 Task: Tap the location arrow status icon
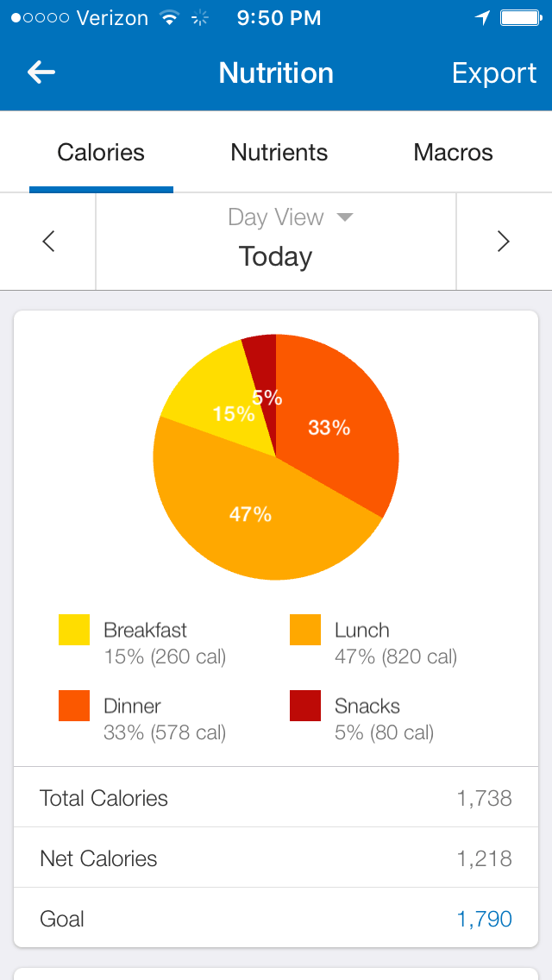482,18
